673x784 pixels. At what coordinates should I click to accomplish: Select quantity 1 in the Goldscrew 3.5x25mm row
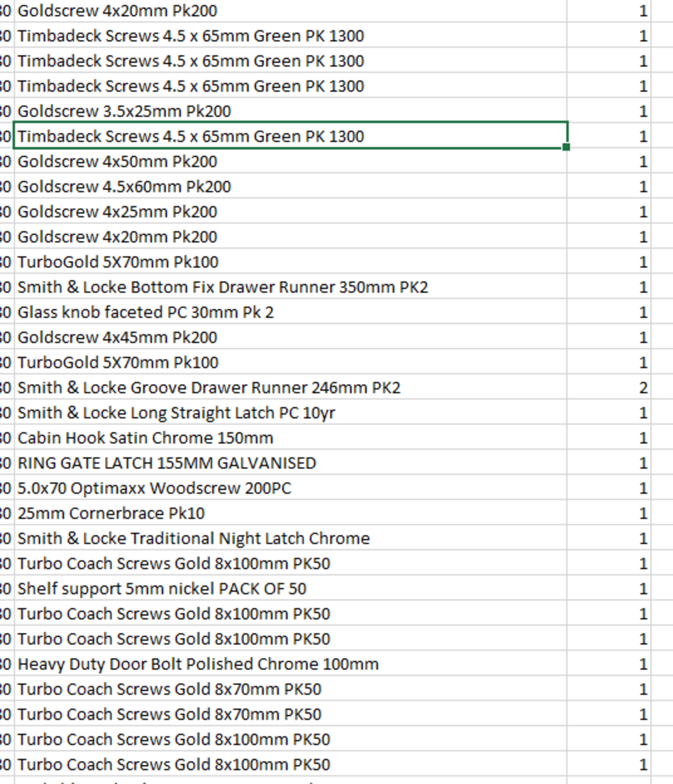pyautogui.click(x=609, y=111)
